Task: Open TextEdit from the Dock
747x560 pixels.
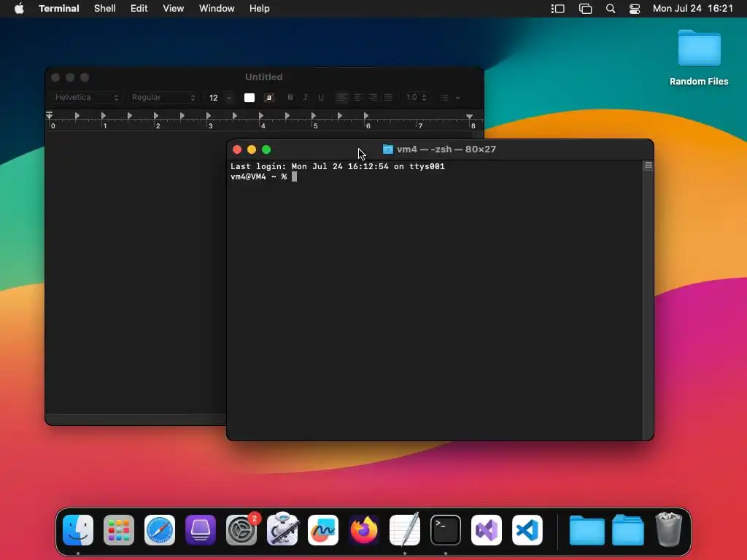Action: click(405, 529)
